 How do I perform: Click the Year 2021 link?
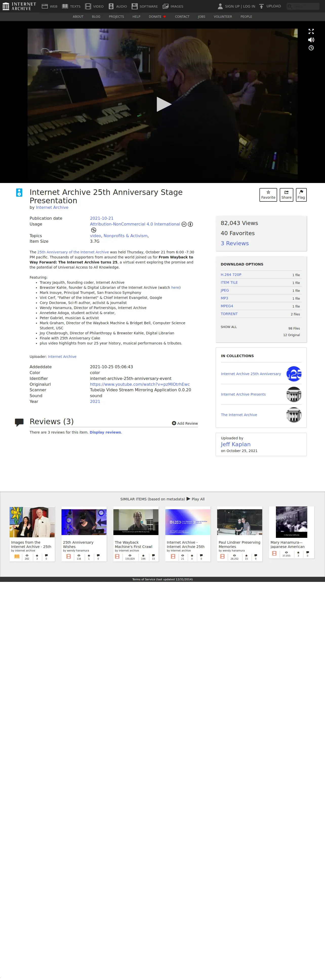tap(95, 402)
